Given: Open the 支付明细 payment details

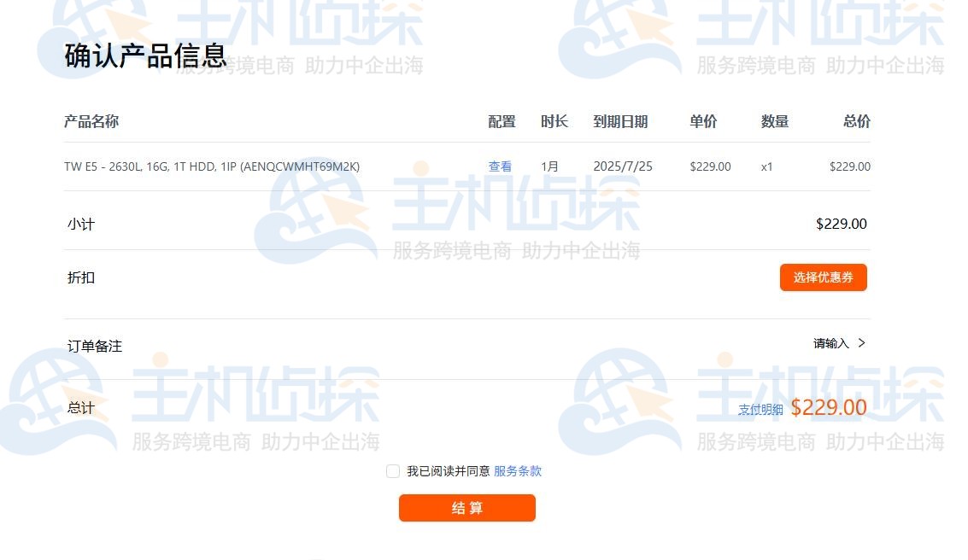Looking at the screenshot, I should click(x=762, y=410).
